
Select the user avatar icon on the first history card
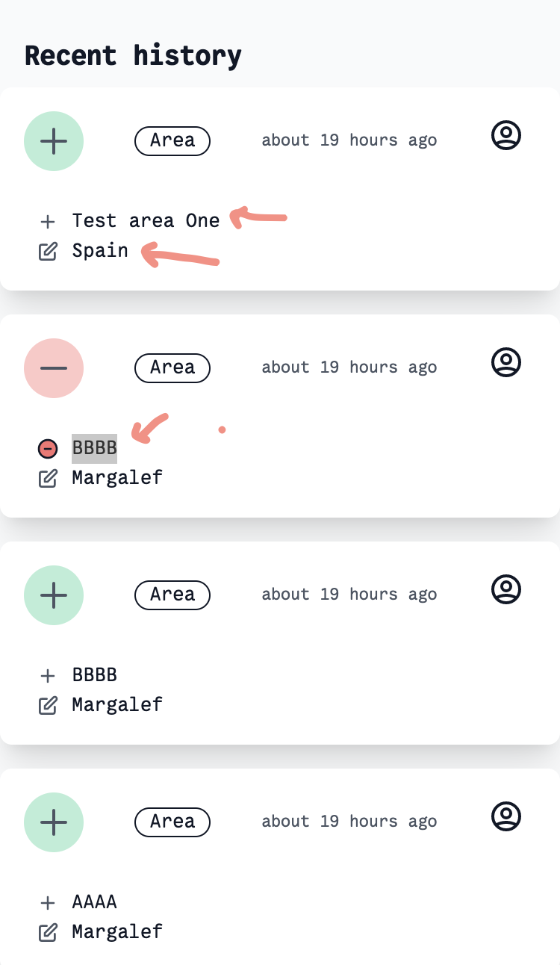505,135
